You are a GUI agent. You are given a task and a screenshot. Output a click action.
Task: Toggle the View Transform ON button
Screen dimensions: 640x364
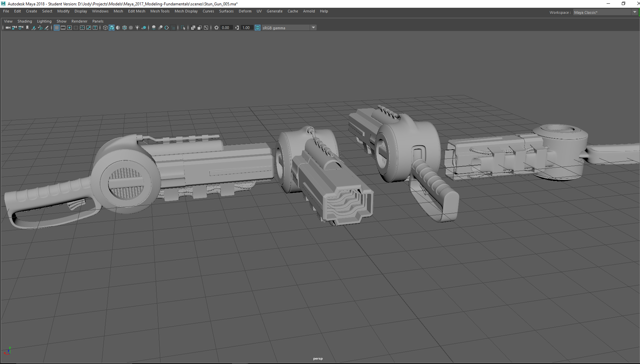point(258,28)
